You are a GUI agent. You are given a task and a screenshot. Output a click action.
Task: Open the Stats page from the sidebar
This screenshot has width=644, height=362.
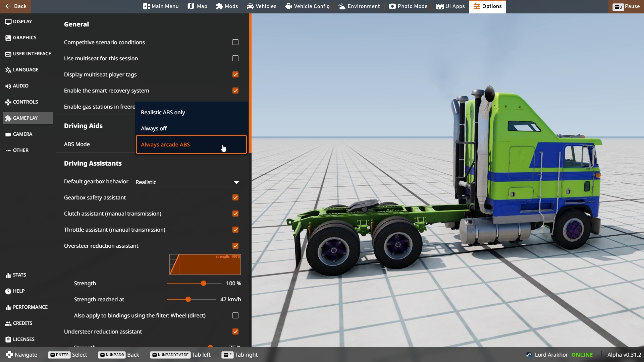[x=19, y=275]
